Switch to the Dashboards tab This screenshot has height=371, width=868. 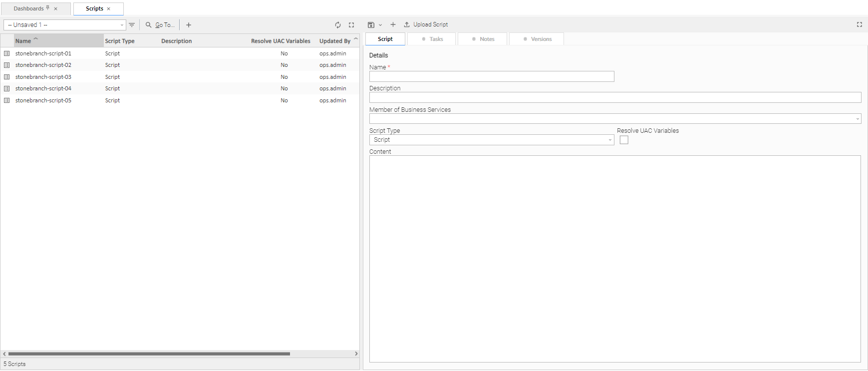pyautogui.click(x=28, y=8)
